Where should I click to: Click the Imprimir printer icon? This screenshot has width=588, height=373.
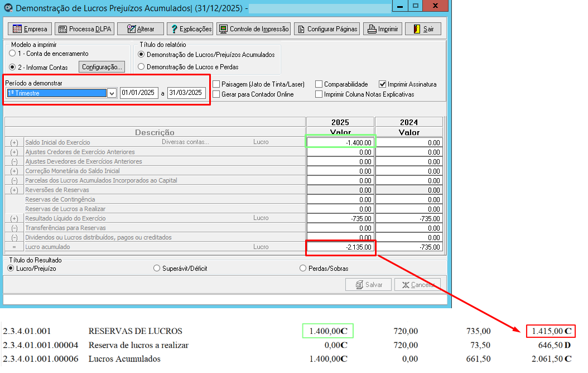372,29
